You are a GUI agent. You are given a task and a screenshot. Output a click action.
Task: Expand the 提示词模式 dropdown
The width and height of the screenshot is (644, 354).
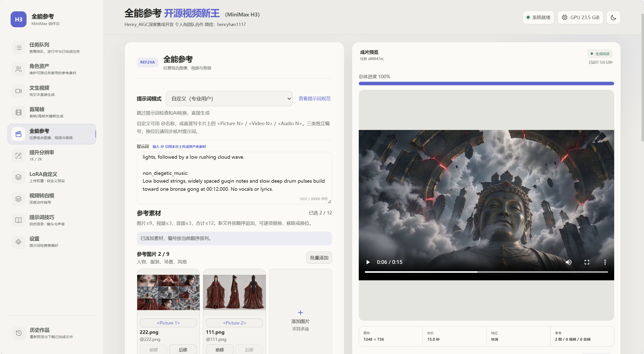click(x=229, y=99)
